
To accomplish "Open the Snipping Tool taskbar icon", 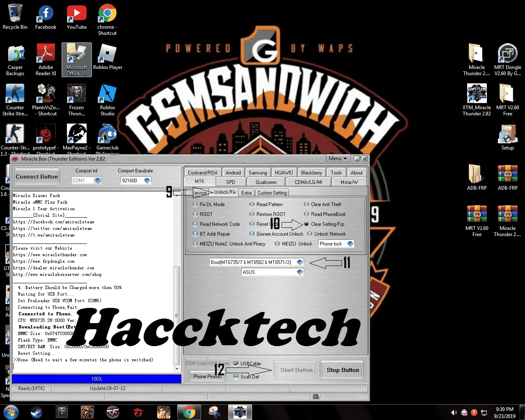I will (215, 412).
